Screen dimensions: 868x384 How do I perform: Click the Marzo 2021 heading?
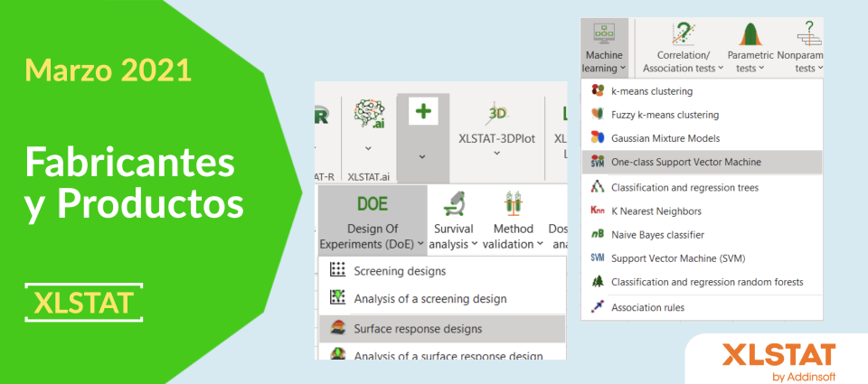pos(108,70)
